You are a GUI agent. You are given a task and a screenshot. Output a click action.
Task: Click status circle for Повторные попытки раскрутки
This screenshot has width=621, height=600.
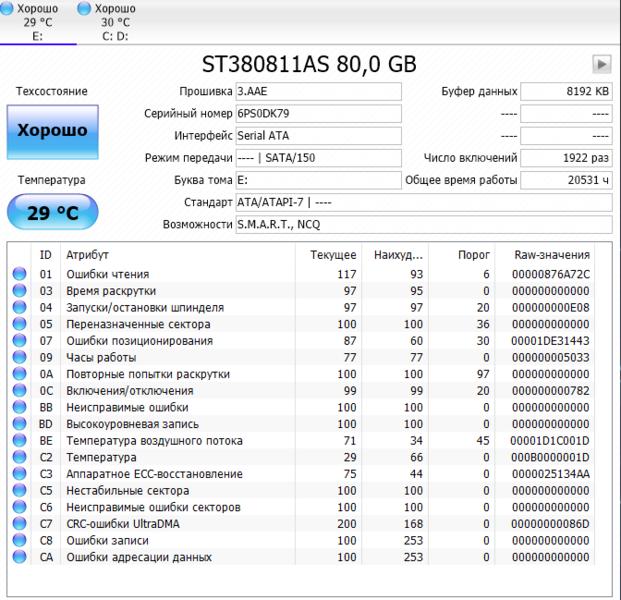[19, 373]
